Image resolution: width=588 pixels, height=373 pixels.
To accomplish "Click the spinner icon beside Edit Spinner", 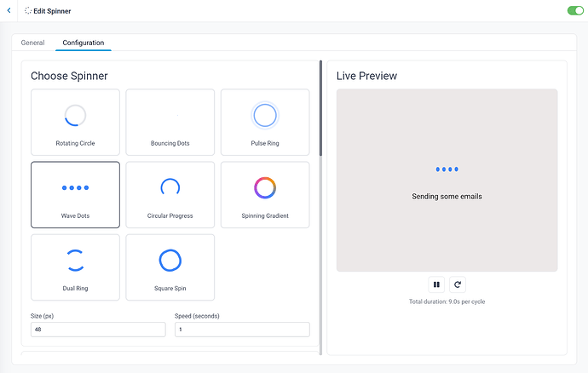I will [27, 11].
